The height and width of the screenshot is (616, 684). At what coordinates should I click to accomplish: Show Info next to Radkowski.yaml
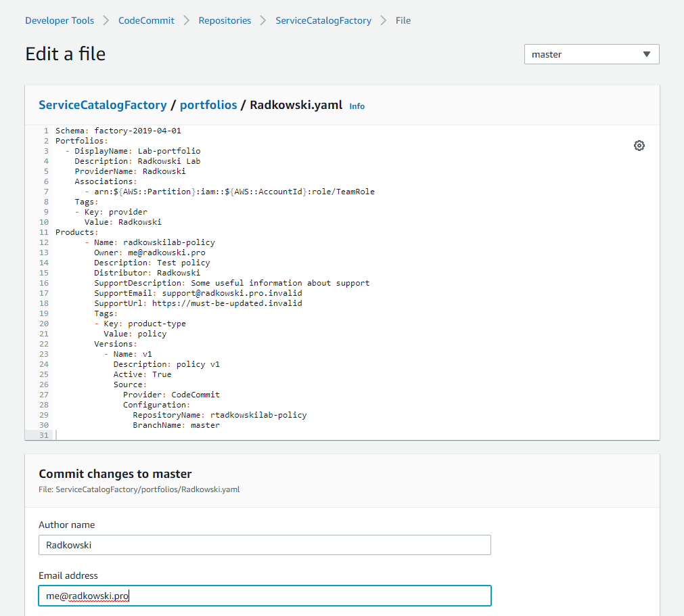(x=357, y=106)
